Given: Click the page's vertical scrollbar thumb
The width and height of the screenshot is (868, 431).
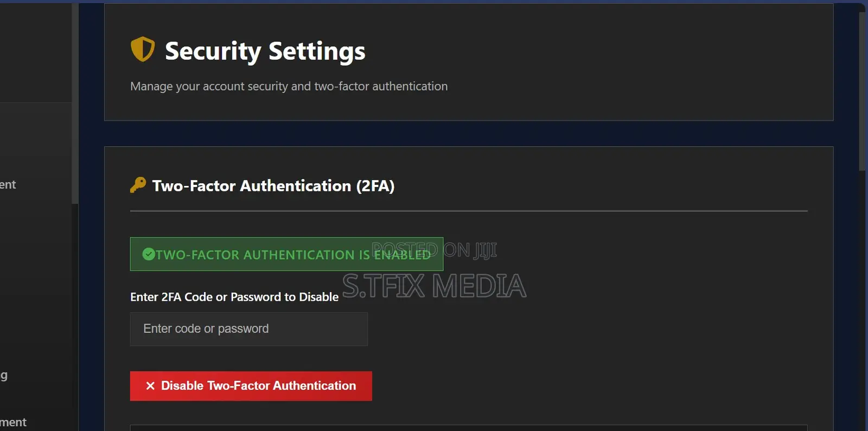Looking at the screenshot, I should point(863,91).
